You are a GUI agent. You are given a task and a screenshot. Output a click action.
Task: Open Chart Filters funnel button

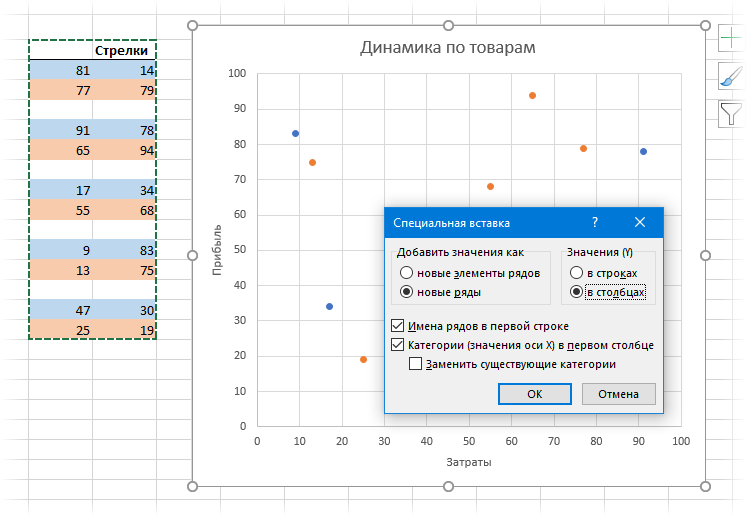click(x=731, y=114)
